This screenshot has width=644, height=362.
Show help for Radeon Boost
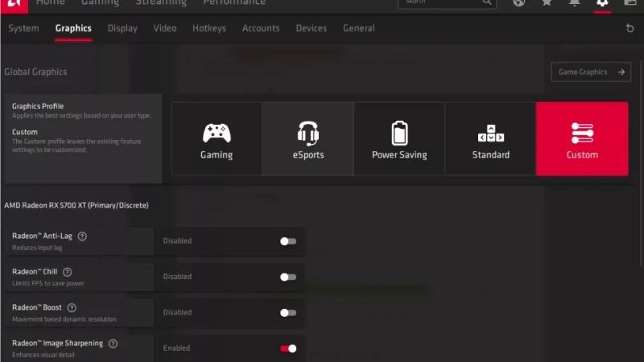click(72, 307)
